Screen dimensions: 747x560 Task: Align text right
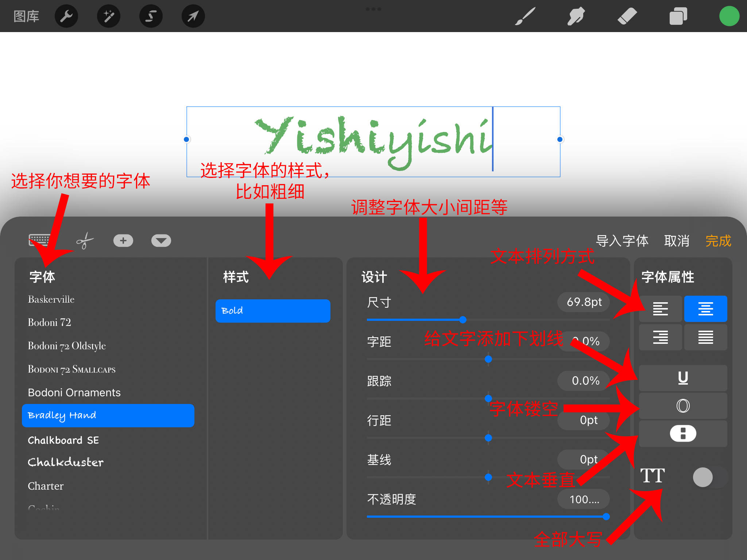pyautogui.click(x=661, y=337)
